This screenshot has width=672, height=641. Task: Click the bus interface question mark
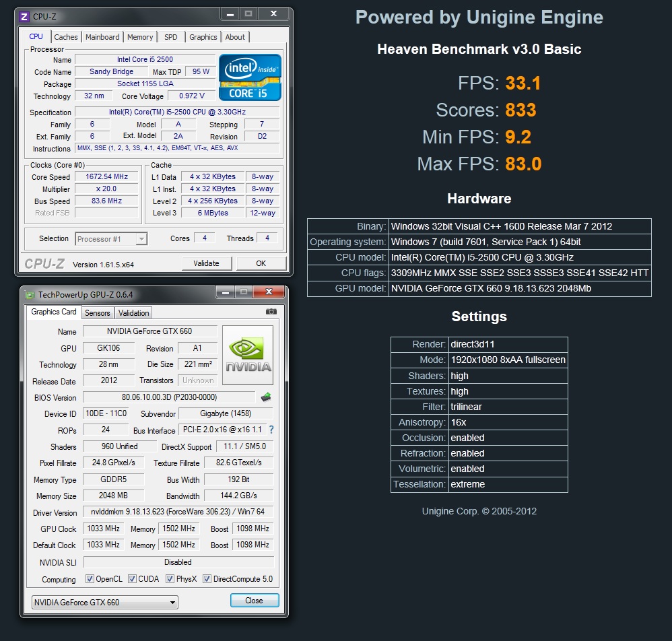271,430
